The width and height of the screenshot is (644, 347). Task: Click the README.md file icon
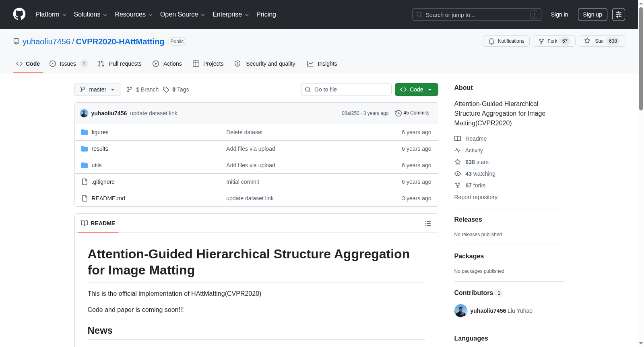tap(85, 198)
